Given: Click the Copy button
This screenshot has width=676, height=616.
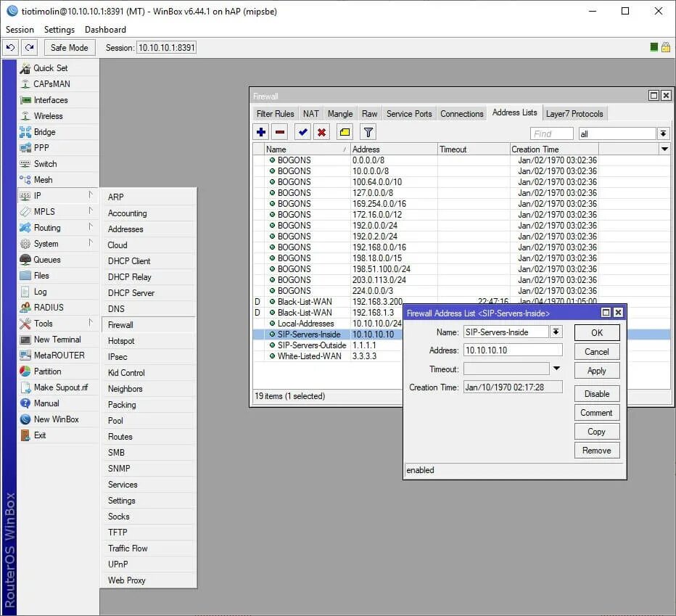Looking at the screenshot, I should pos(597,432).
